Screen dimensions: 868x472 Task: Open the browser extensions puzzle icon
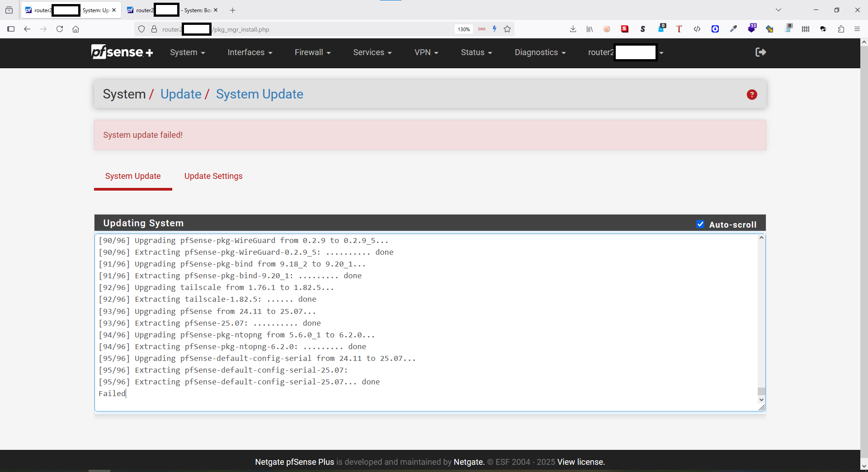click(x=841, y=29)
